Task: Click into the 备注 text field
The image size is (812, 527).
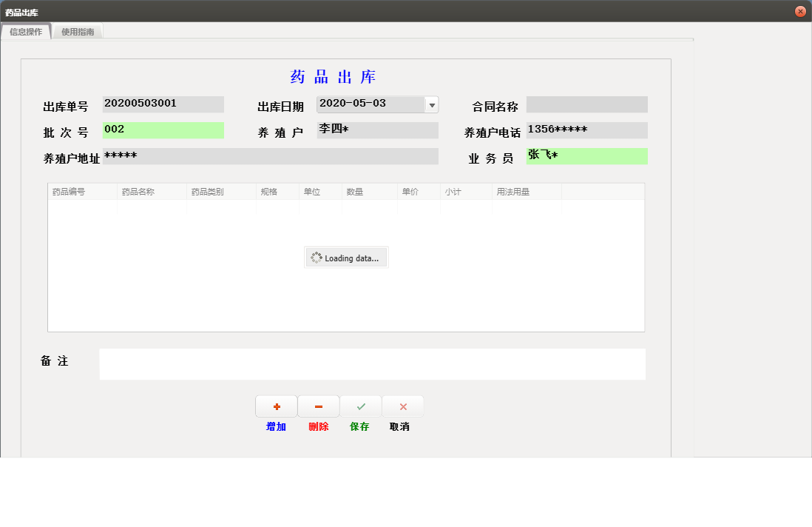Action: tap(372, 364)
